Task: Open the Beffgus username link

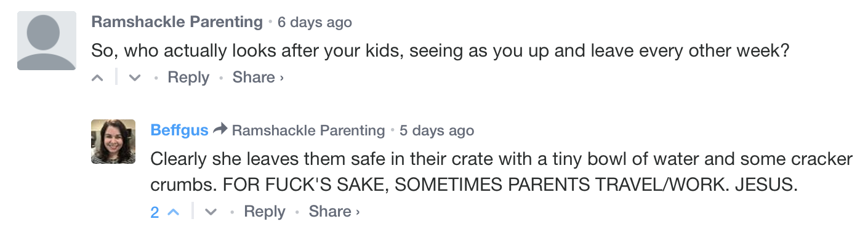Action: (179, 130)
